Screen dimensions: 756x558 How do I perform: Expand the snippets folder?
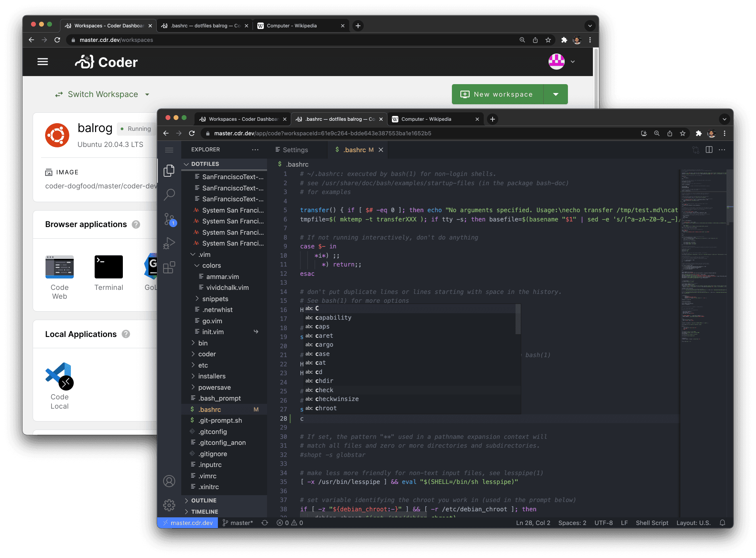pyautogui.click(x=215, y=299)
